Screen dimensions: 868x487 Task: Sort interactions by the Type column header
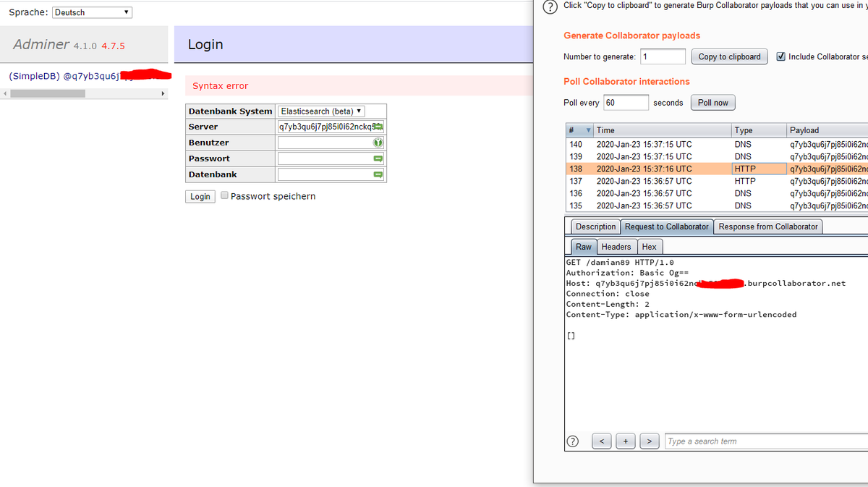[x=759, y=130]
